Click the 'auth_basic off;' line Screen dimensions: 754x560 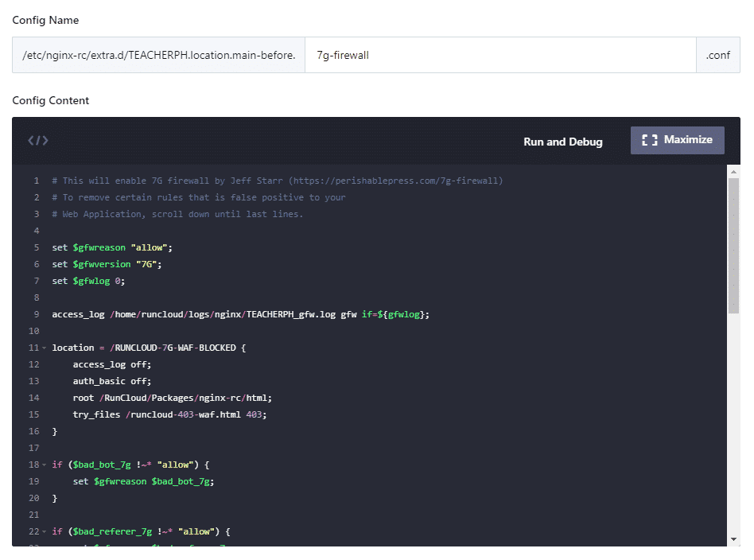coord(112,381)
